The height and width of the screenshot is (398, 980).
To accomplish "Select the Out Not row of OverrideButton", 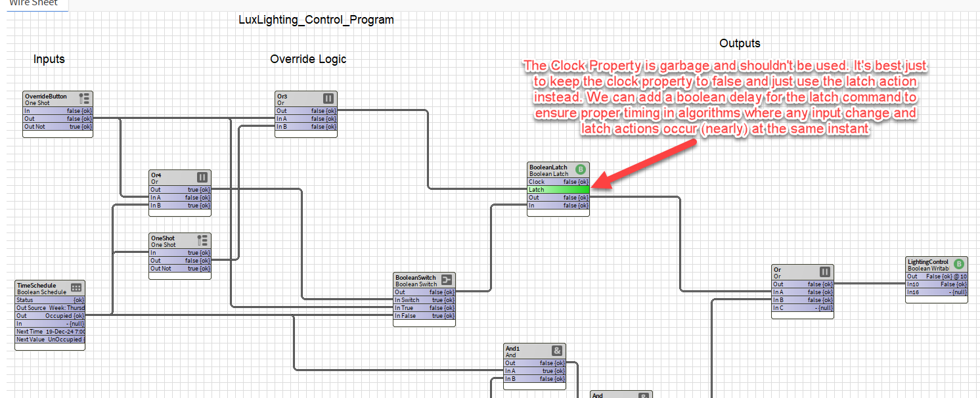I will pyautogui.click(x=58, y=127).
